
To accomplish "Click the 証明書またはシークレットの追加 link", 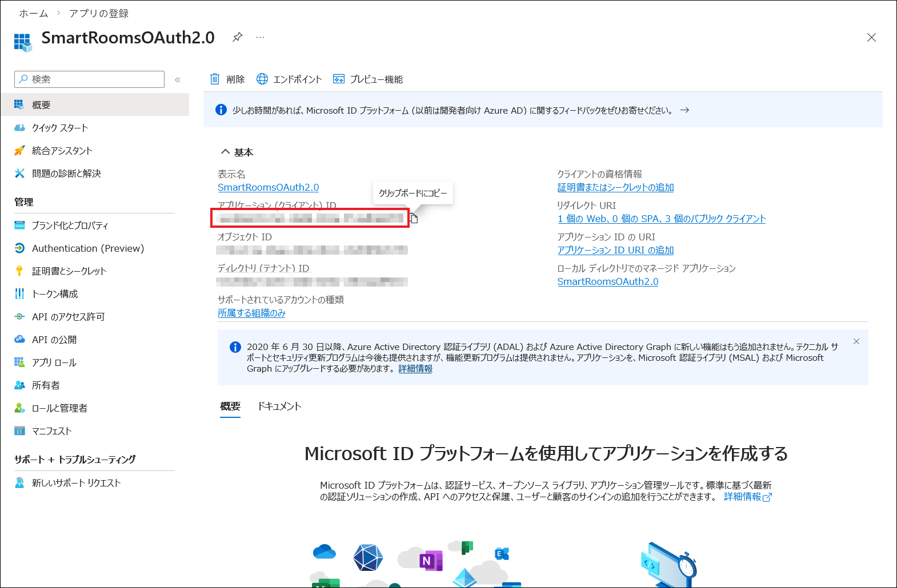I will click(615, 187).
